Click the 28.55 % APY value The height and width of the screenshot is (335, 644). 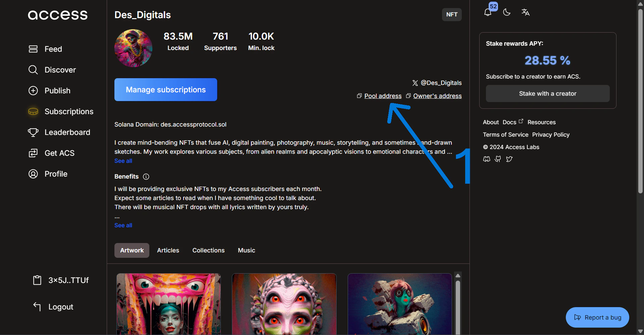pos(547,60)
